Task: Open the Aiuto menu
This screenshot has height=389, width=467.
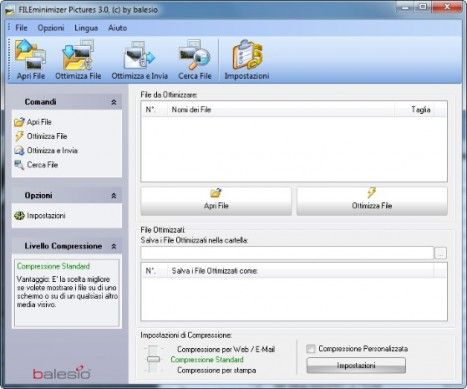Action: point(117,28)
